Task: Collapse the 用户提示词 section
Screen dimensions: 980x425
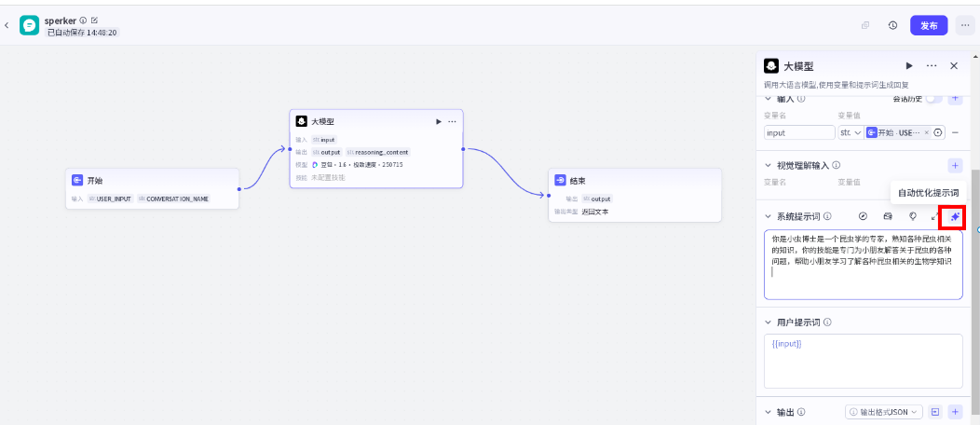Action: pyautogui.click(x=768, y=322)
